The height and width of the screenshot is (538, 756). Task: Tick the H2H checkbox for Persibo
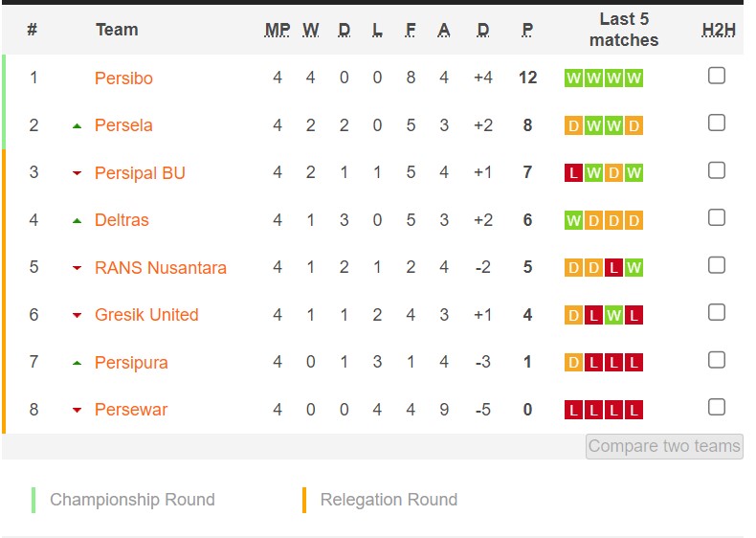(x=717, y=76)
